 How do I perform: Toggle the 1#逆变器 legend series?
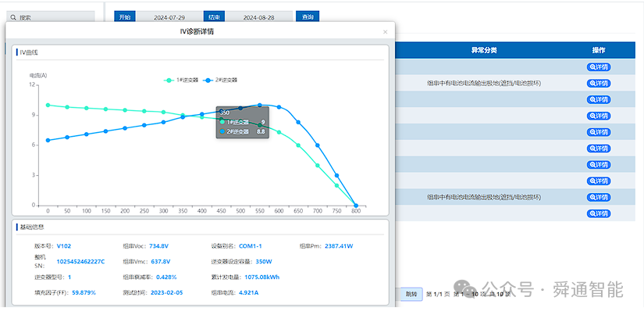coord(181,81)
